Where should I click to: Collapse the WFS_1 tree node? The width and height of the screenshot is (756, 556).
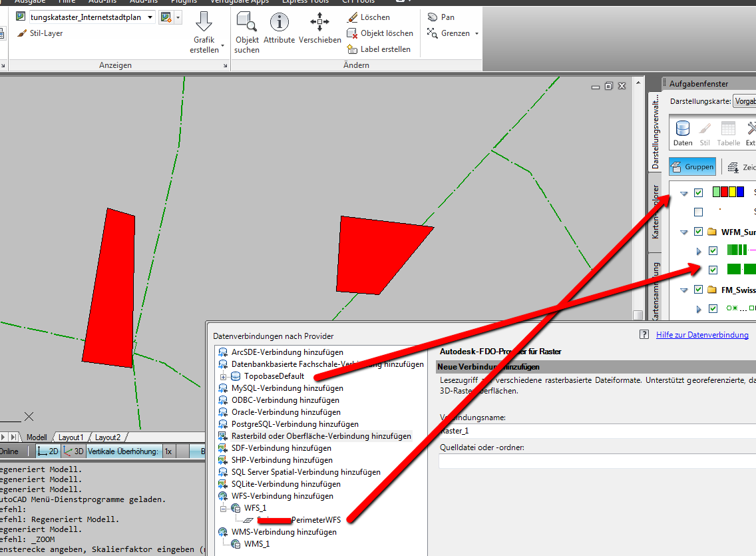pyautogui.click(x=223, y=509)
